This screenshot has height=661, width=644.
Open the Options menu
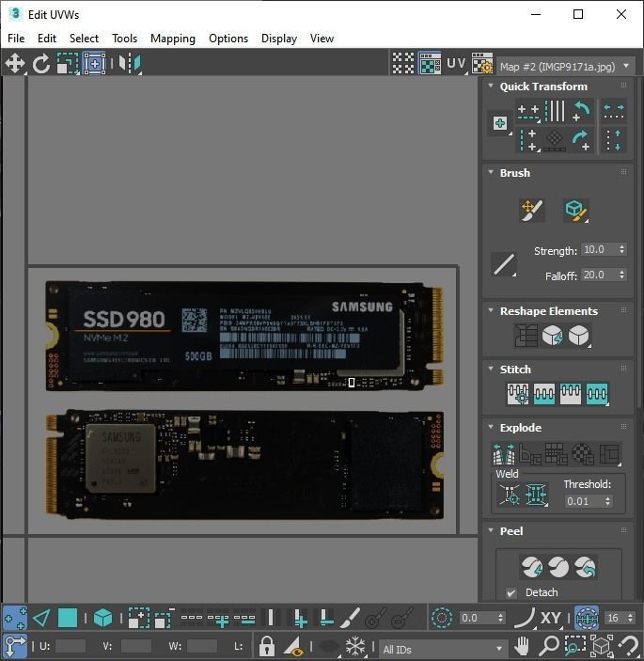[x=228, y=39]
